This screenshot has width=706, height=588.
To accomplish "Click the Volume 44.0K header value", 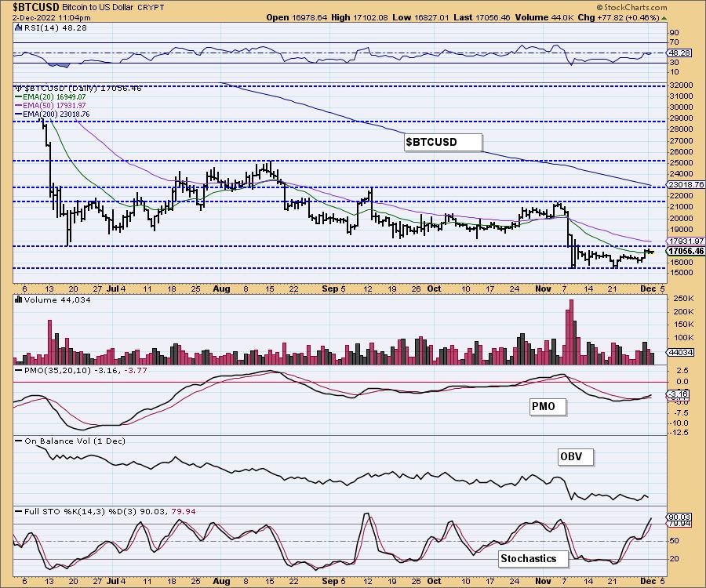I will click(543, 17).
